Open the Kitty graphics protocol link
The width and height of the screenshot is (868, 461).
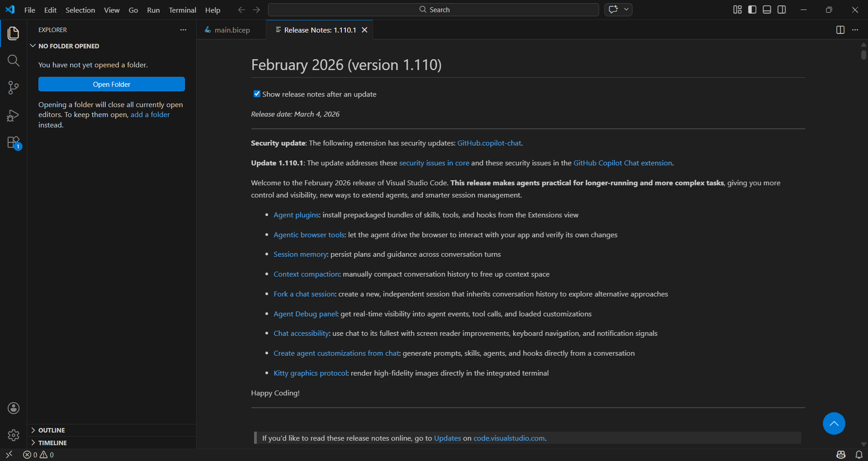[x=310, y=373]
